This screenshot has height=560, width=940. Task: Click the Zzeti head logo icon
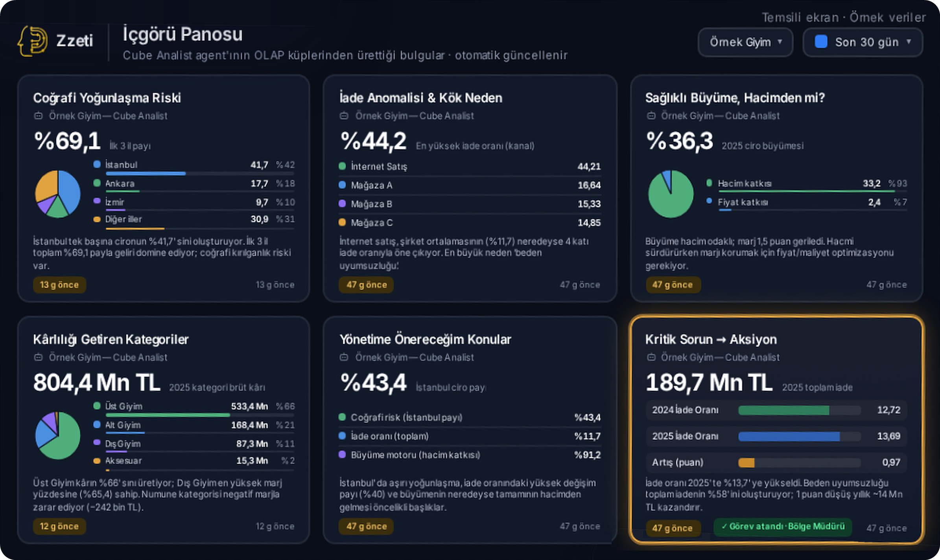[33, 41]
